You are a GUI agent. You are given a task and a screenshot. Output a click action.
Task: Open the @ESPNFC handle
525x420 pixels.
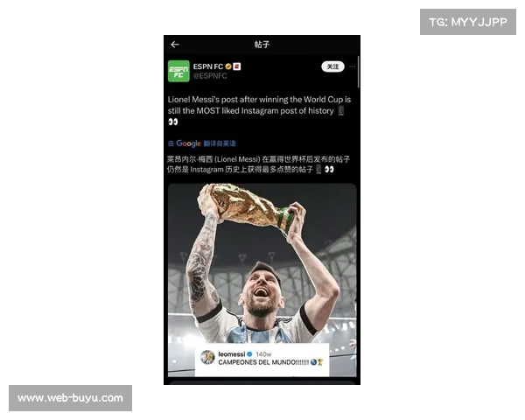click(210, 76)
